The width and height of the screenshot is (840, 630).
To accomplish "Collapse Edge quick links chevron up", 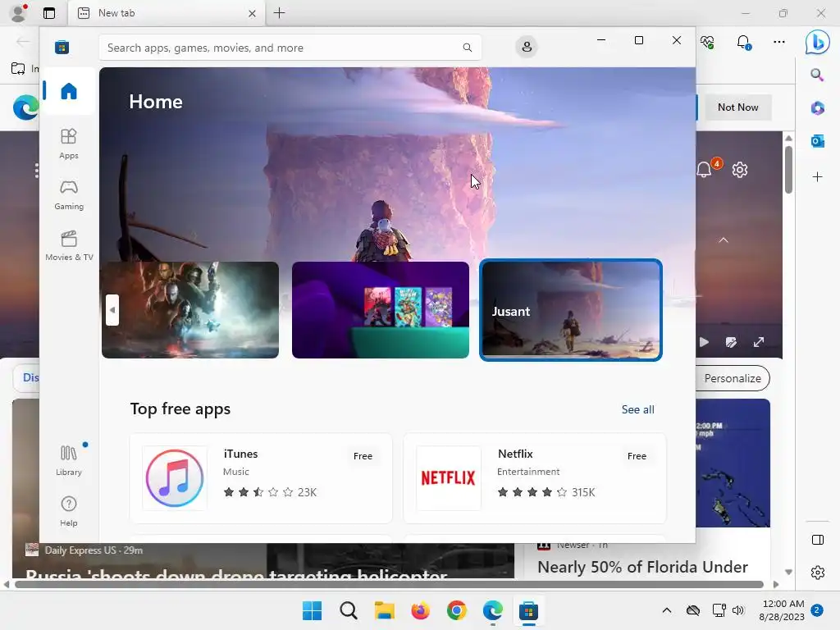I will click(x=724, y=240).
